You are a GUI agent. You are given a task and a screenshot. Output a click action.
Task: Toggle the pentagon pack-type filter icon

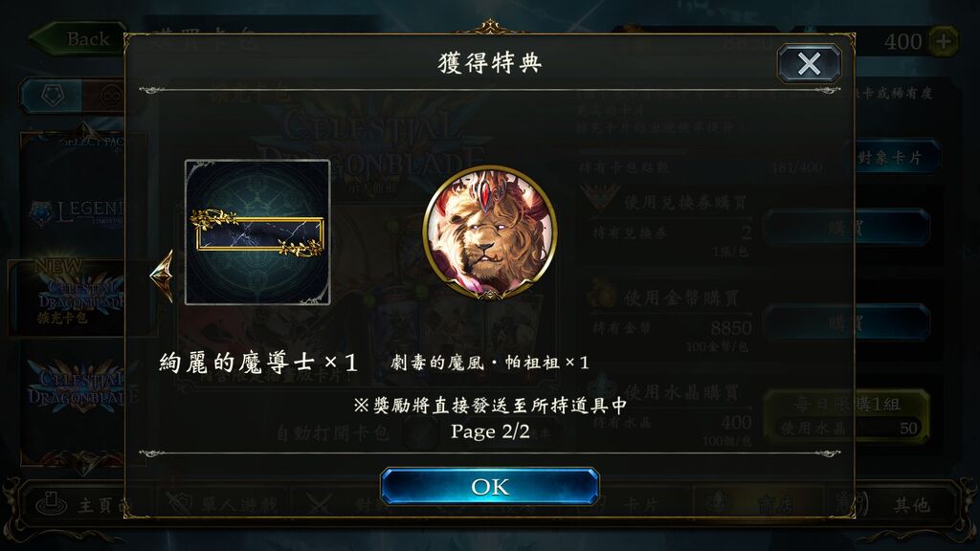[52, 97]
